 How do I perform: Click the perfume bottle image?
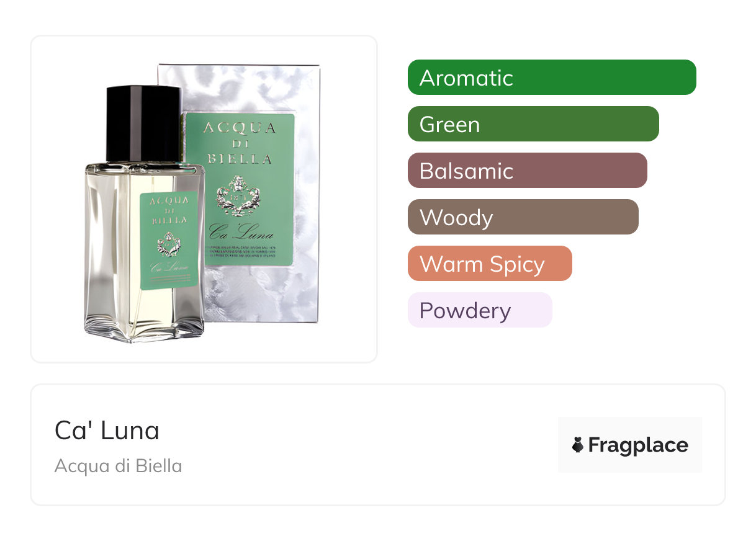pyautogui.click(x=144, y=214)
